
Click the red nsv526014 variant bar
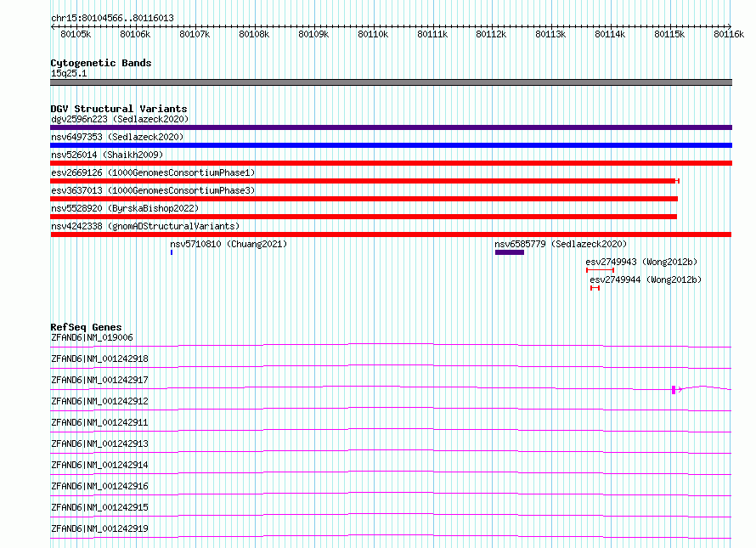[x=391, y=163]
